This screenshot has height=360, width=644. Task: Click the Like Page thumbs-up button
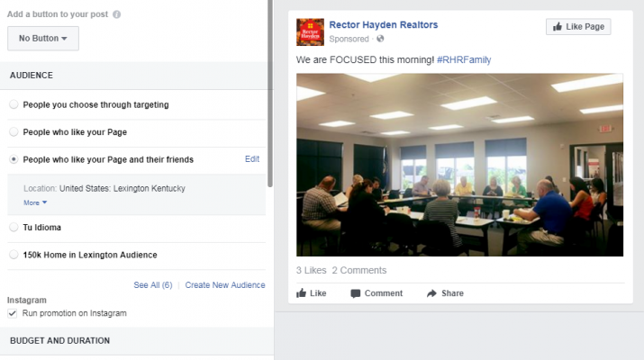pyautogui.click(x=578, y=27)
